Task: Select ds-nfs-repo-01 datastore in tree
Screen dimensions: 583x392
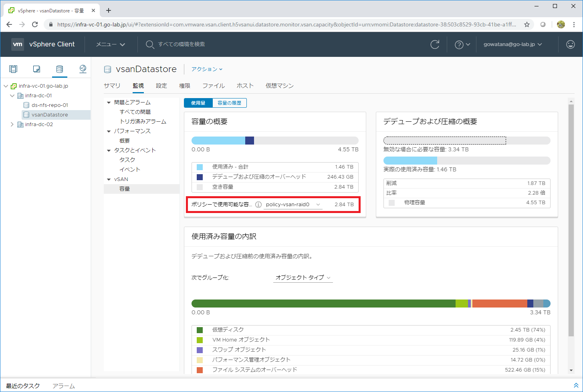Action: pos(50,105)
